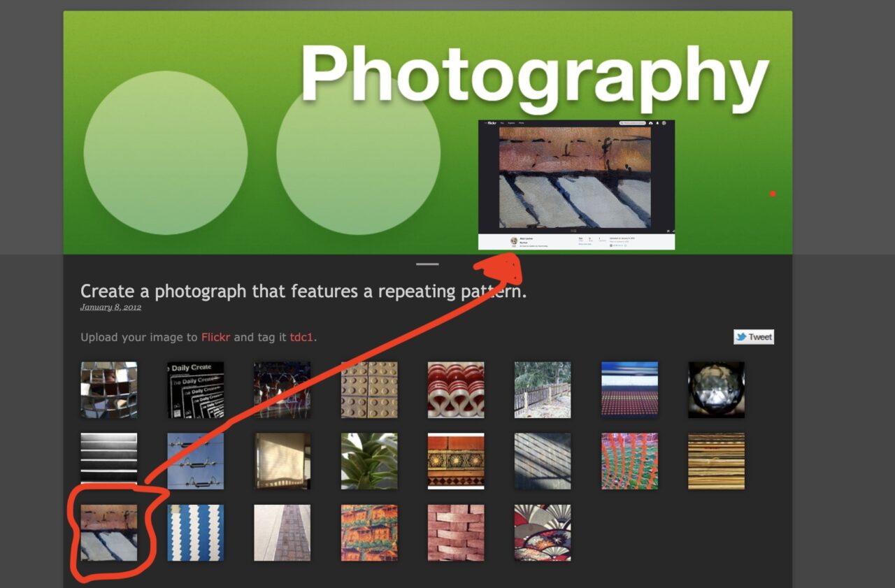Click the Flickr screenshot preview image

576,185
